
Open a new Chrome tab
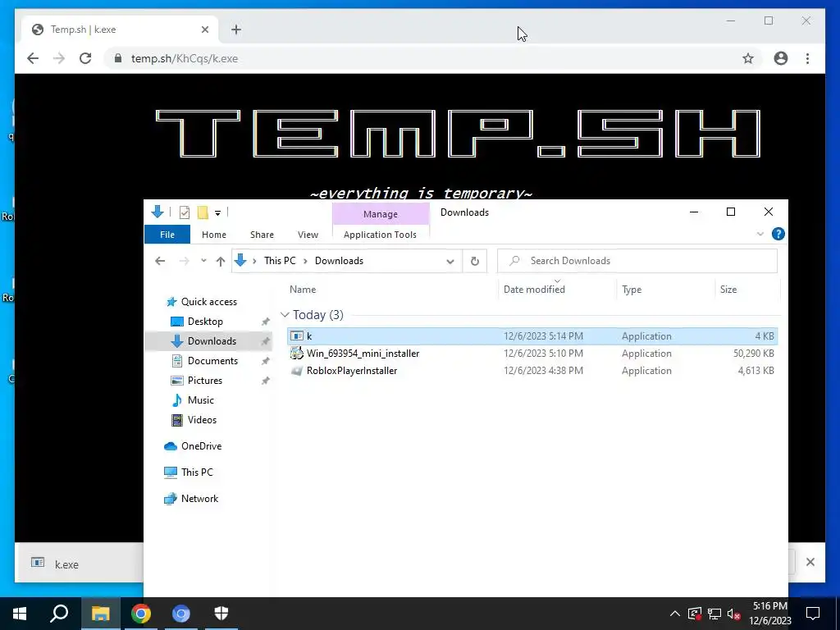236,30
